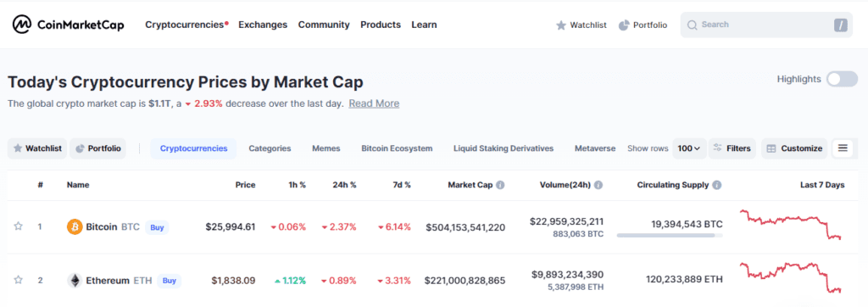Viewport: 868px width, 307px height.
Task: Toggle the Highlights switch
Action: pos(842,79)
